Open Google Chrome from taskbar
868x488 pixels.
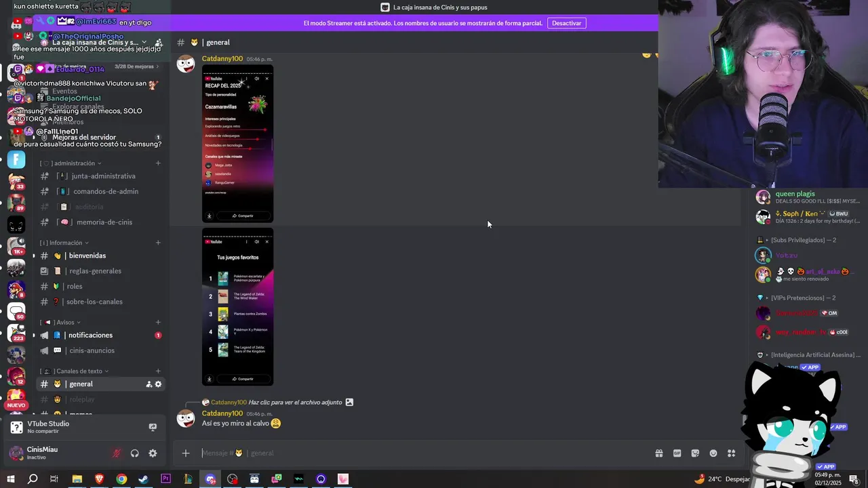click(x=121, y=479)
